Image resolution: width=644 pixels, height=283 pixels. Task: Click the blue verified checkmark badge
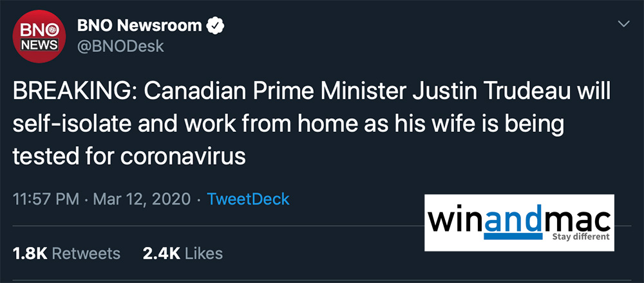click(214, 27)
